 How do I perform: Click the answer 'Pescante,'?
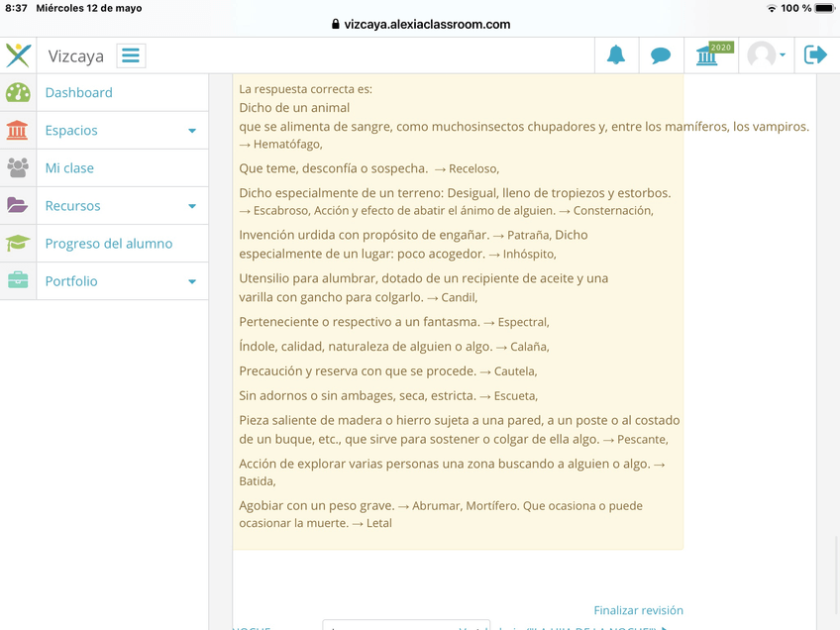[642, 439]
